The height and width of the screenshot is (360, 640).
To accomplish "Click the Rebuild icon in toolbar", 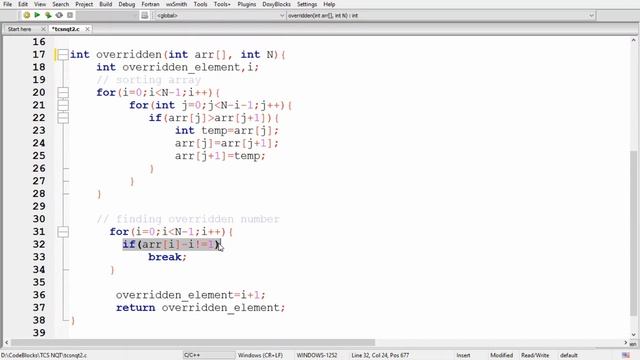I will coord(59,15).
